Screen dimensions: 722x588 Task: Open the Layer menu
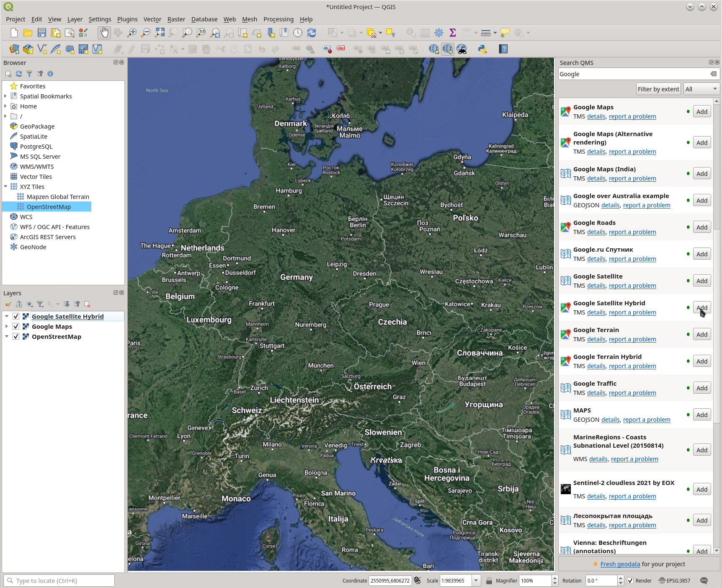click(75, 19)
